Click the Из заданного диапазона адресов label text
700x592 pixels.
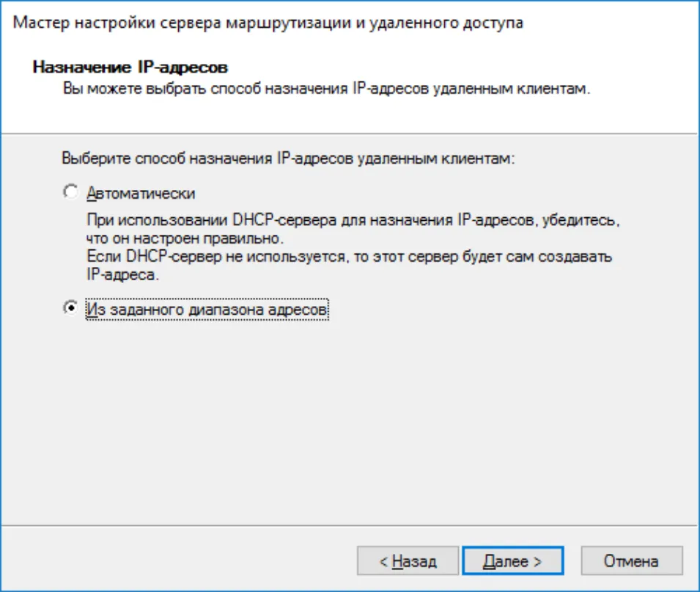207,310
